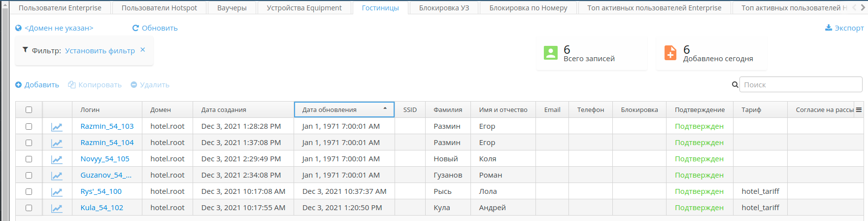Open the Блокировка УЗ tab
The image size is (868, 221).
[444, 8]
